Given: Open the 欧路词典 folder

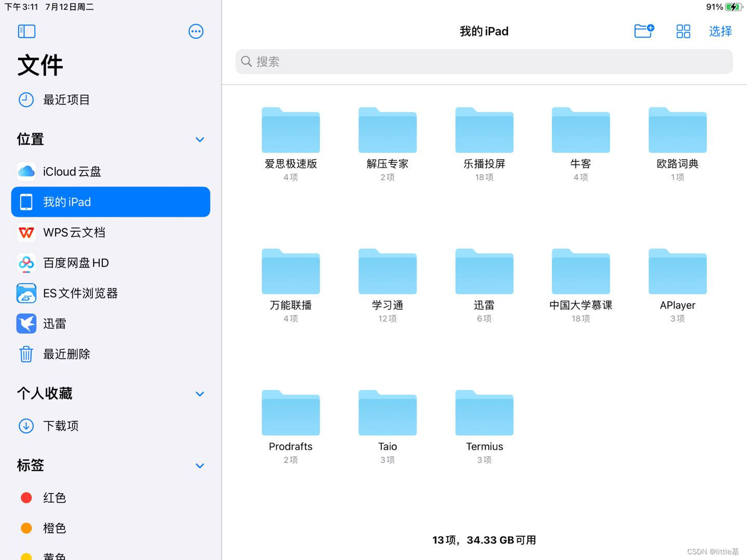Looking at the screenshot, I should point(677,130).
